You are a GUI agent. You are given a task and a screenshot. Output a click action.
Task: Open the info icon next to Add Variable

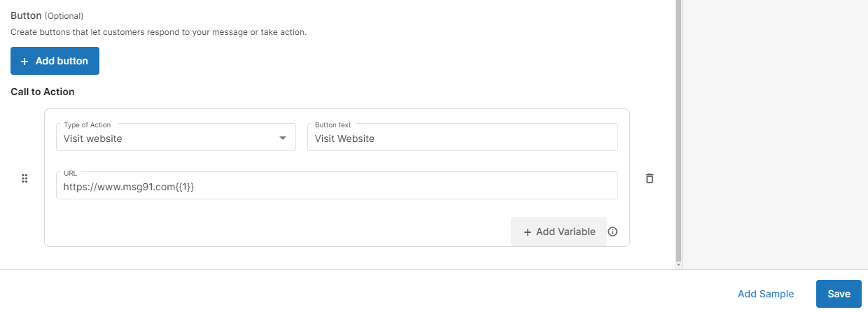[612, 232]
